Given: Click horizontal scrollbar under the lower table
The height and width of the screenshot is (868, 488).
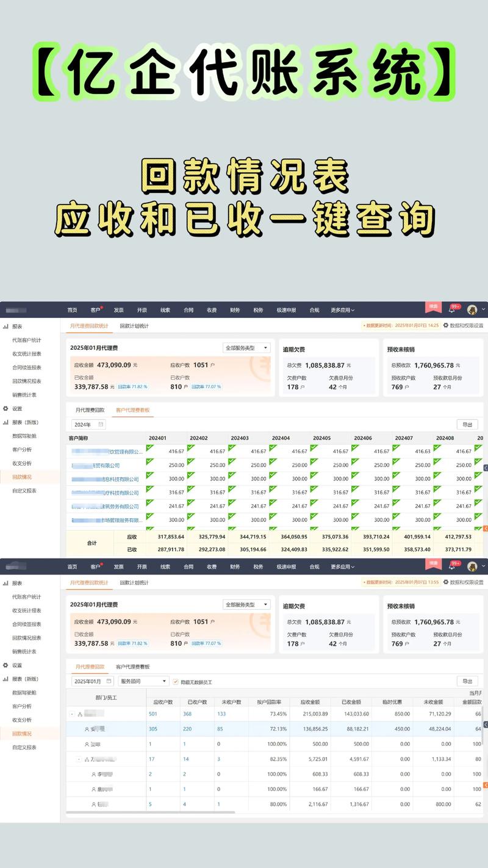Looking at the screenshot, I should tap(151, 812).
